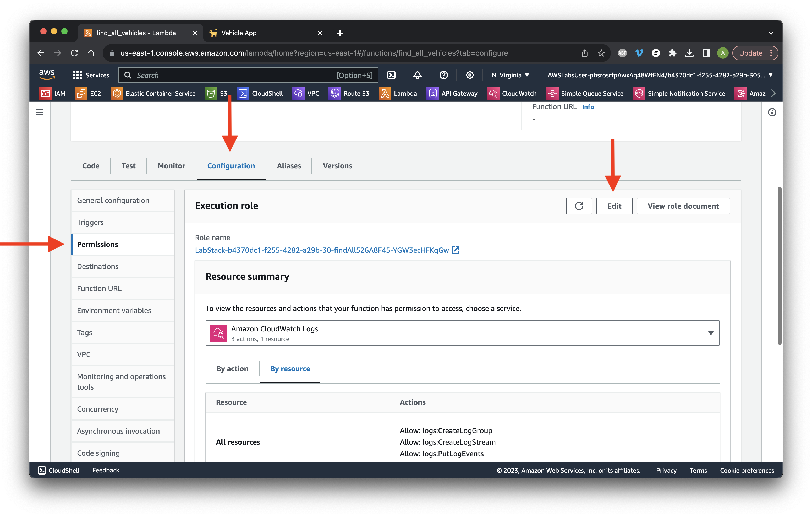This screenshot has height=517, width=812.
Task: Show more favorites with right chevron
Action: 773,94
